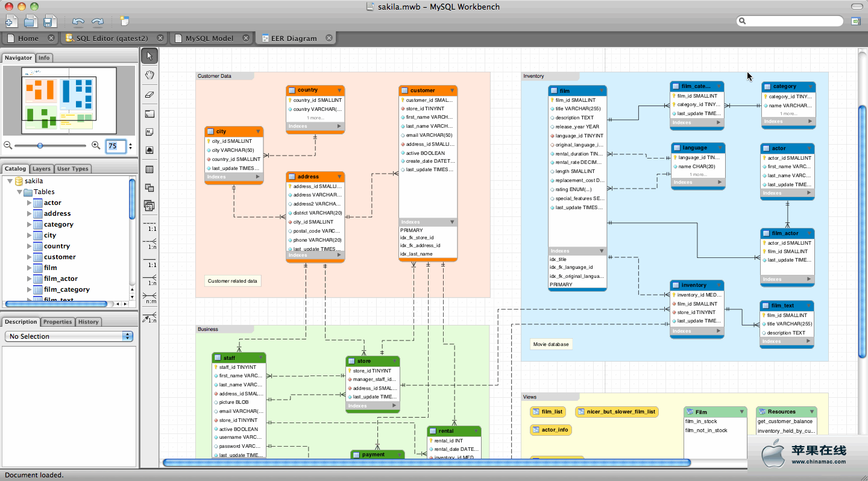Choose dashed 1:1 non-identifying relationship tool
The height and width of the screenshot is (481, 868).
coord(149,227)
